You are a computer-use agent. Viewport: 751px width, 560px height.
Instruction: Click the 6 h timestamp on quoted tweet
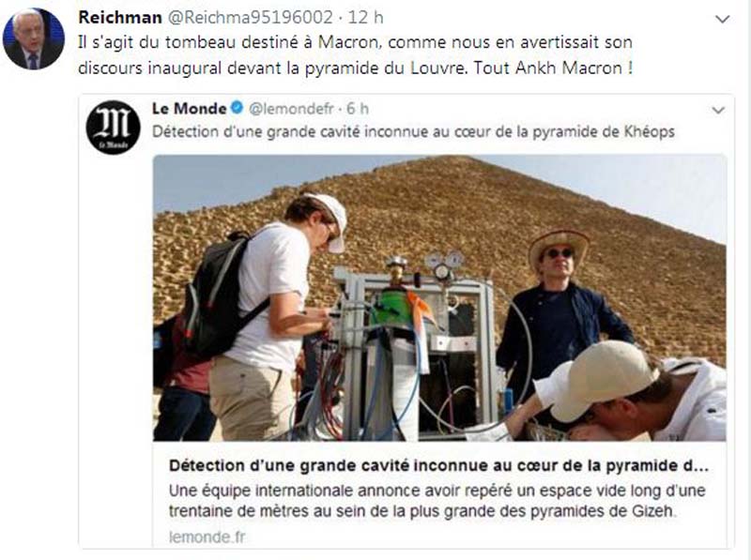(x=358, y=109)
